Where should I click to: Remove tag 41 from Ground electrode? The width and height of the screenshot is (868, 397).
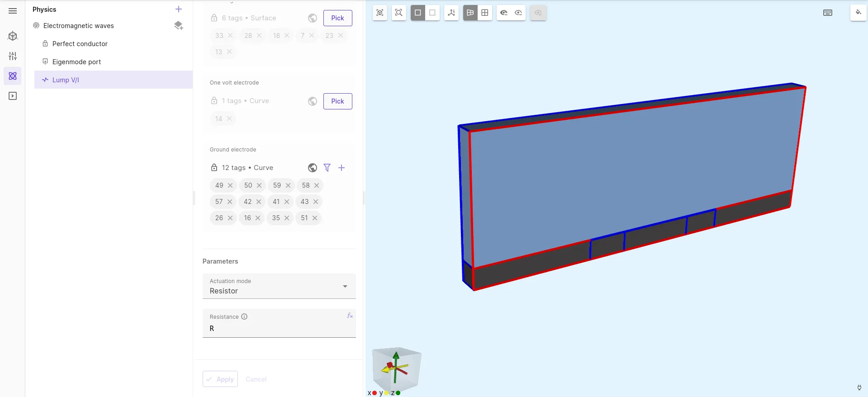[287, 202]
